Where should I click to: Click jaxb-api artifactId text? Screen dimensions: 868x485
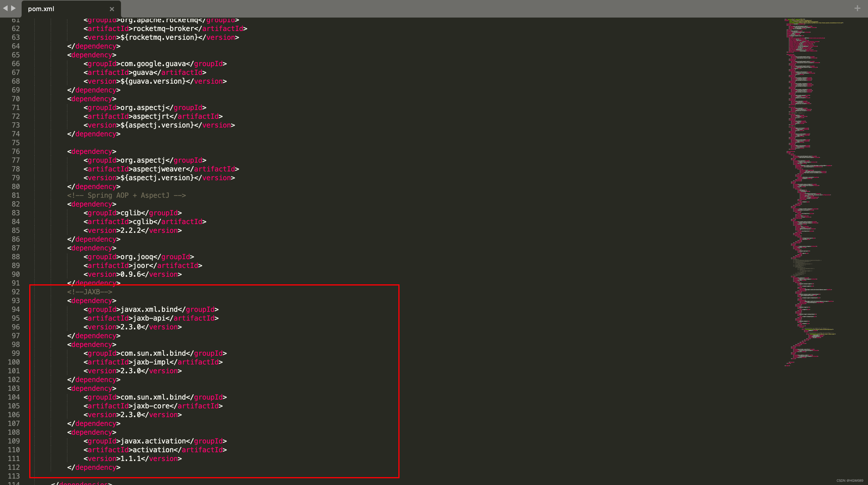[149, 318]
